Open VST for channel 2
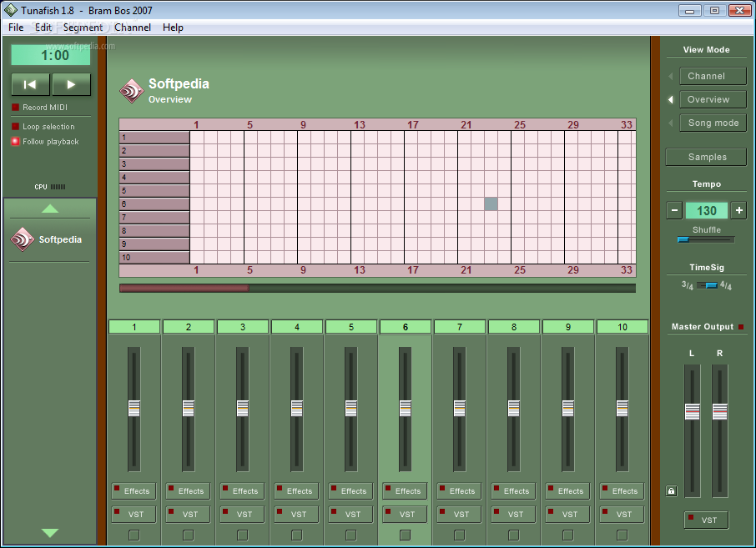This screenshot has width=756, height=548. 188,515
